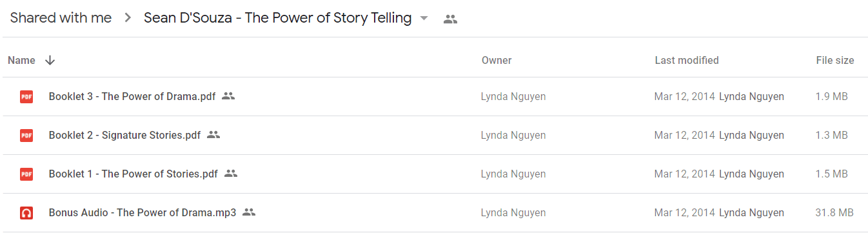Click the File size column header
Viewport: 868px width, 233px height.
pyautogui.click(x=835, y=60)
